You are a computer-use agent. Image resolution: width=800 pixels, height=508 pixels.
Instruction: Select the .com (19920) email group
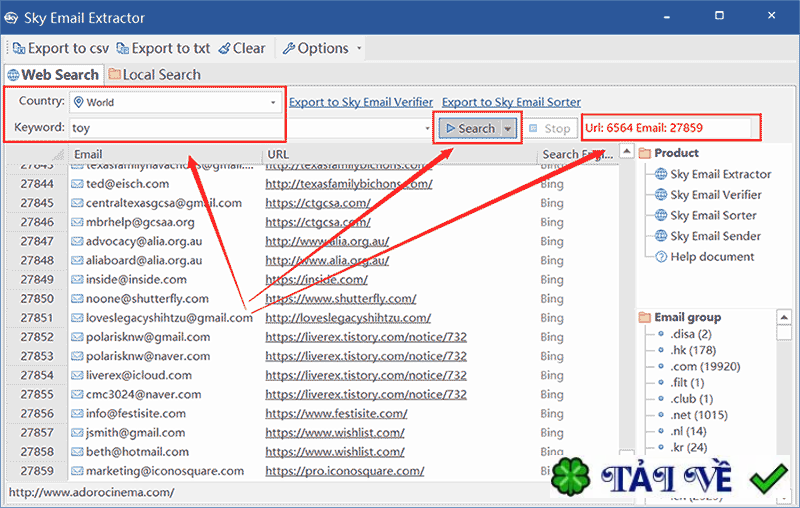705,366
